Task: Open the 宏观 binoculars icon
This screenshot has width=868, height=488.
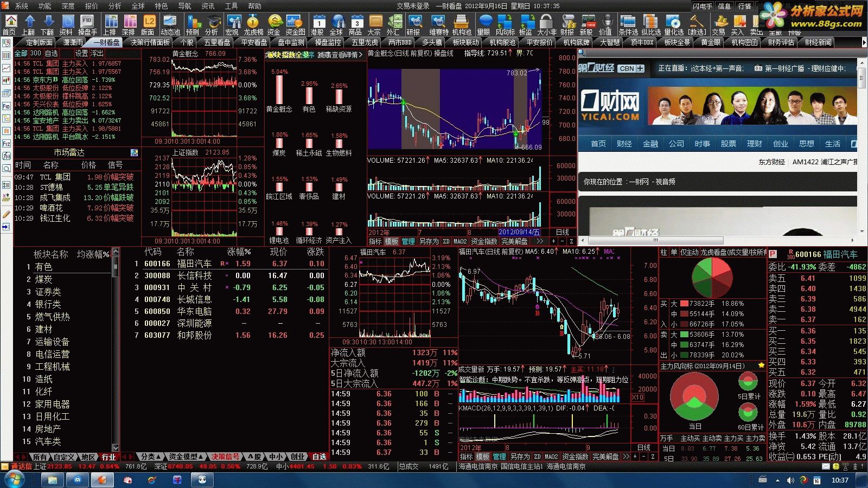Action: click(233, 24)
